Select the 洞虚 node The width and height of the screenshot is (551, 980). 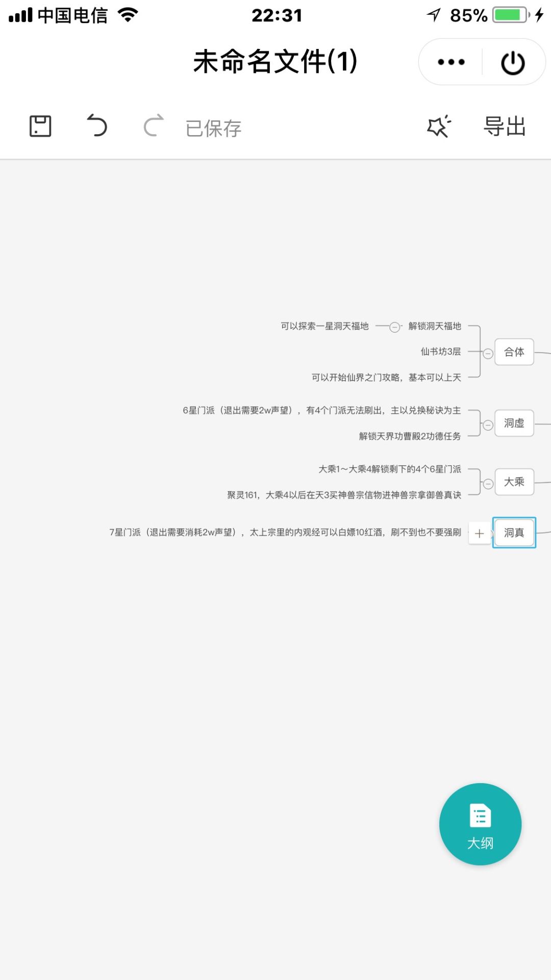(514, 423)
